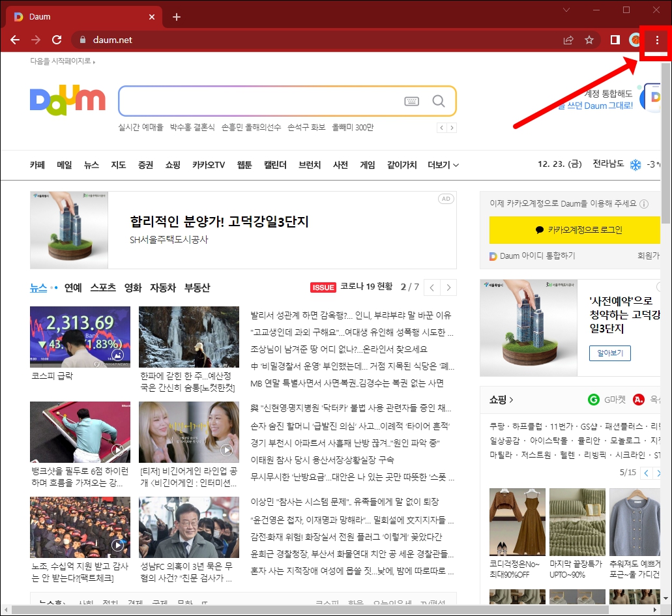Viewport: 672px width, 616px height.
Task: Click the next arrow on the 코로나19 issue pager
Action: [x=448, y=287]
